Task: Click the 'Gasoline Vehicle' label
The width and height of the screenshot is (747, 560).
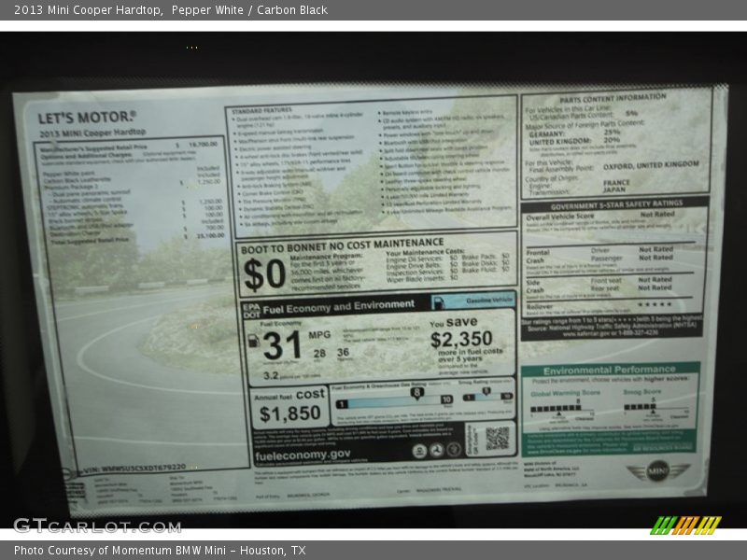Action: 489,301
